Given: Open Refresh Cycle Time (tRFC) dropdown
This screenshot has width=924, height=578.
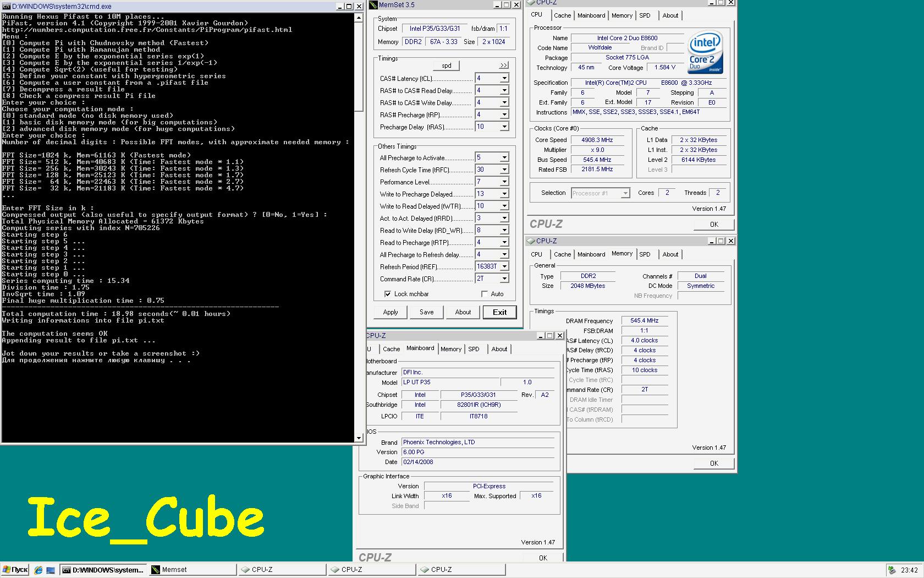Looking at the screenshot, I should 504,170.
